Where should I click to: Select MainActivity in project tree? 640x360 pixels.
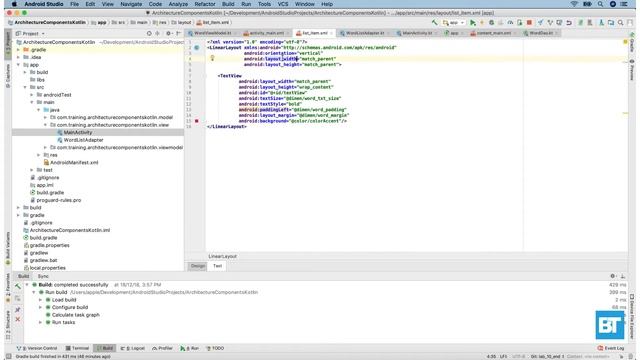(x=78, y=133)
